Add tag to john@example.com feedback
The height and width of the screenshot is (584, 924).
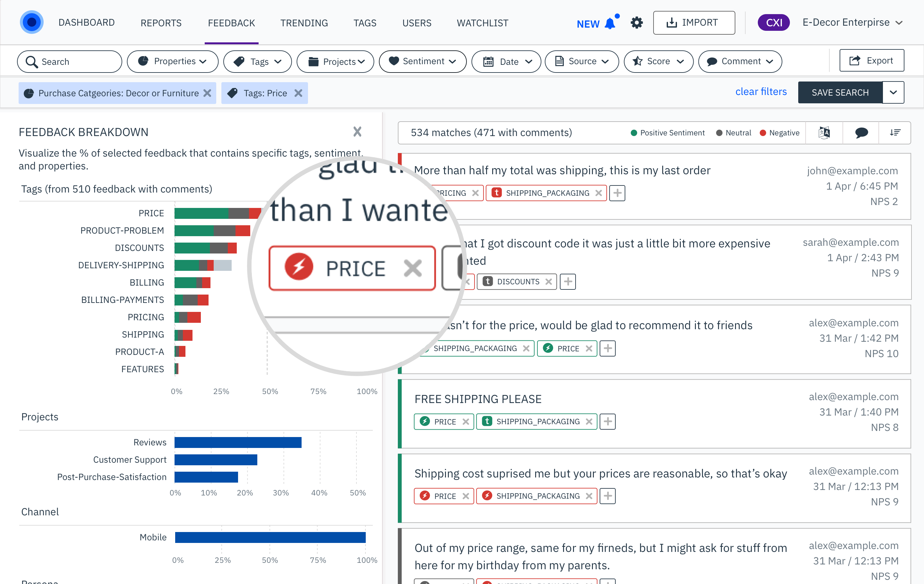(617, 193)
